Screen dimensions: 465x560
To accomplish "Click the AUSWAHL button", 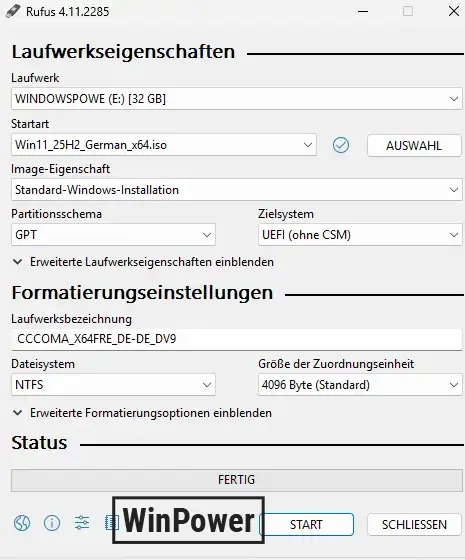I will tap(414, 145).
